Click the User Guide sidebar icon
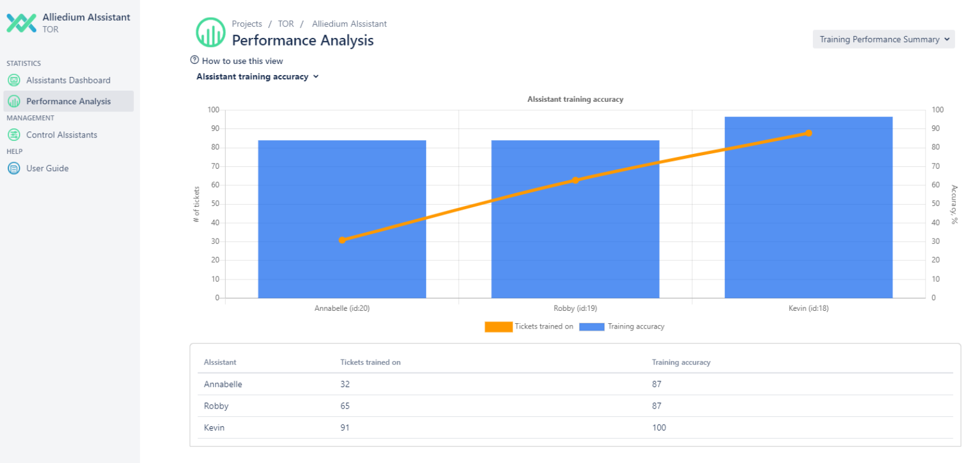The image size is (980, 463). [x=14, y=169]
